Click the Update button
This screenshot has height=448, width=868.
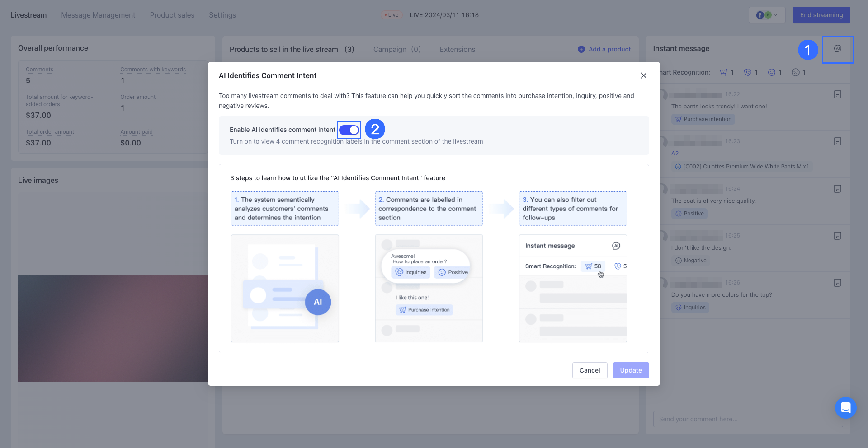pyautogui.click(x=630, y=370)
